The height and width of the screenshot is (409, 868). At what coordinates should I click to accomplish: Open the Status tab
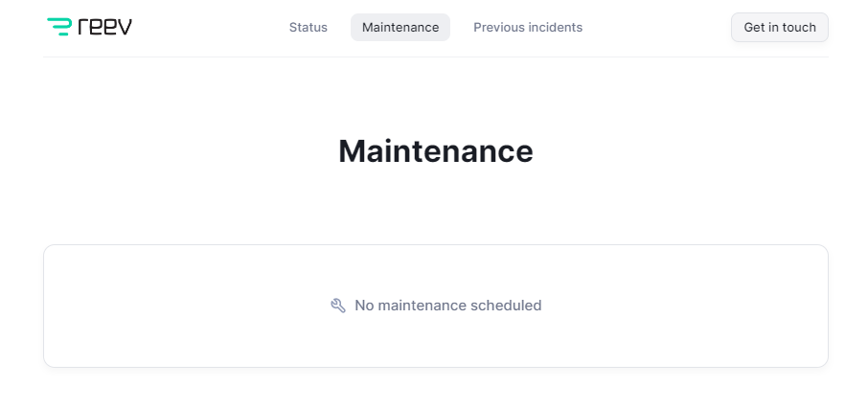308,28
